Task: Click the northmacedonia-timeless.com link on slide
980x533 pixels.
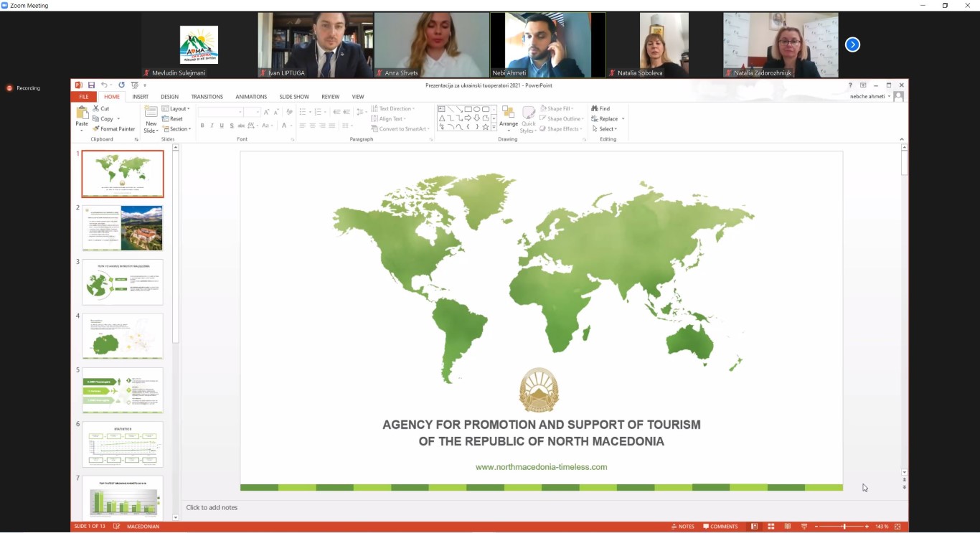Action: point(542,467)
